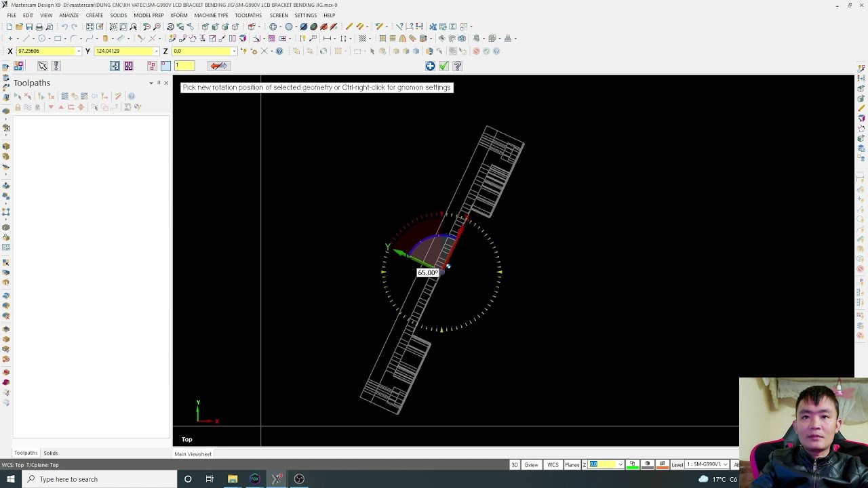Screen dimensions: 868x488
Task: Open the XFORM menu
Action: 179,15
